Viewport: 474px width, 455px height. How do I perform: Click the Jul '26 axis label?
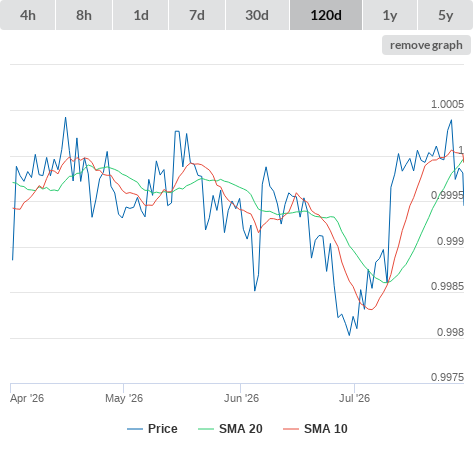(355, 398)
